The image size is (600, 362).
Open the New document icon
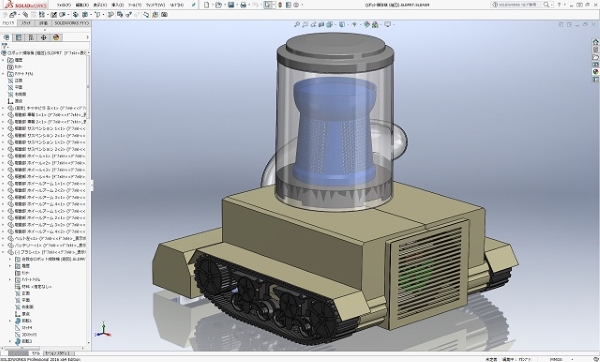[x=207, y=5]
